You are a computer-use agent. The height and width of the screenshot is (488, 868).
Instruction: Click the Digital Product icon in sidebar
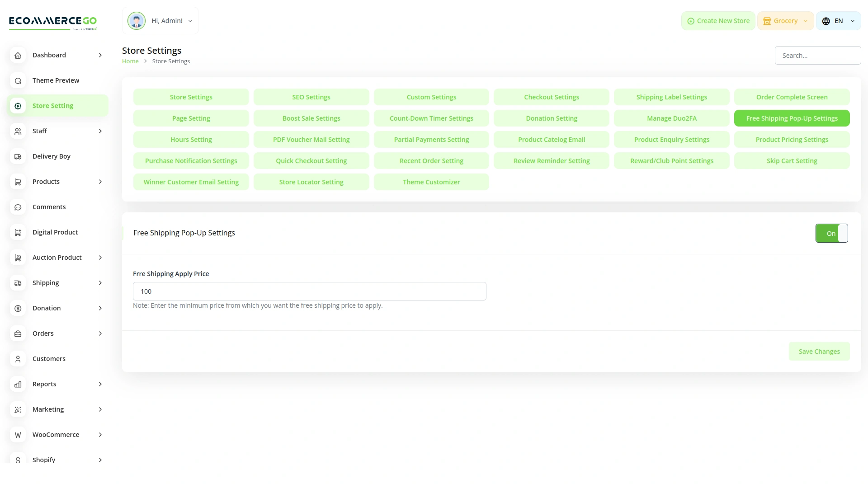coord(18,232)
